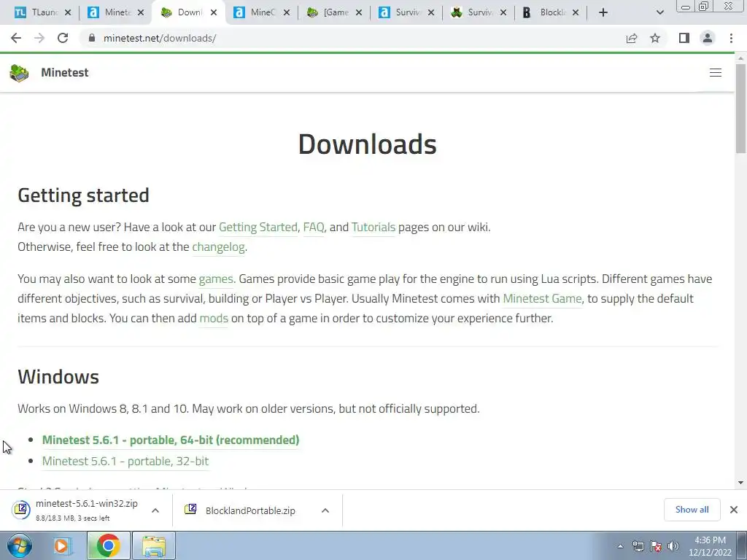Bookmark this page with star icon
The image size is (747, 560).
pyautogui.click(x=655, y=38)
